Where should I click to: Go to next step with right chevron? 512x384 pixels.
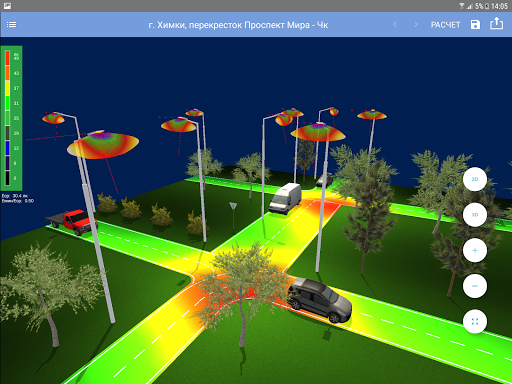click(416, 24)
